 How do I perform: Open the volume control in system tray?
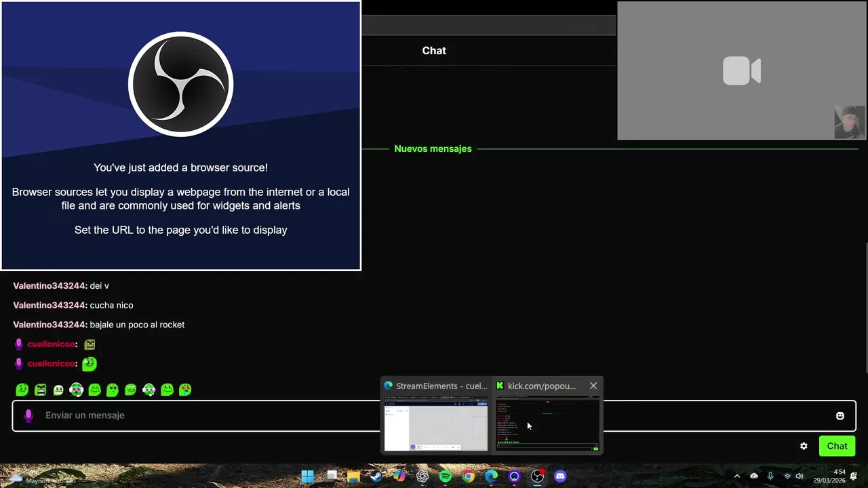800,476
